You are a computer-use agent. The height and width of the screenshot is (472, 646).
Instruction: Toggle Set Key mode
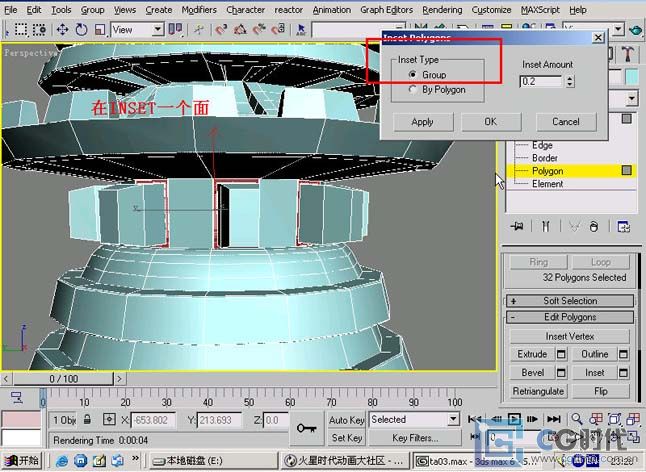[x=346, y=438]
